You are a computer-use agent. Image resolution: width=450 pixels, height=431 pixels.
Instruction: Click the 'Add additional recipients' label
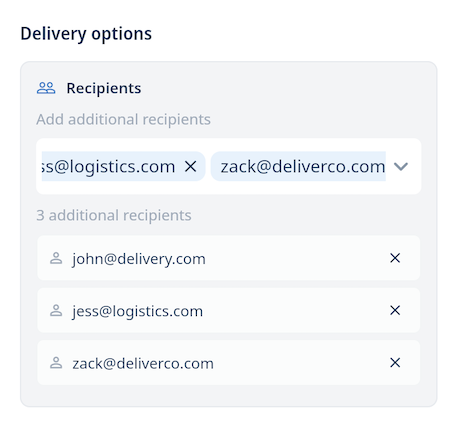[x=123, y=119]
